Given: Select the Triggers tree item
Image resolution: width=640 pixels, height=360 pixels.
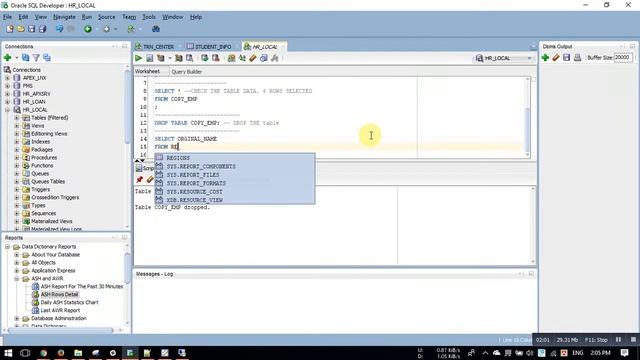Looking at the screenshot, I should (x=40, y=190).
